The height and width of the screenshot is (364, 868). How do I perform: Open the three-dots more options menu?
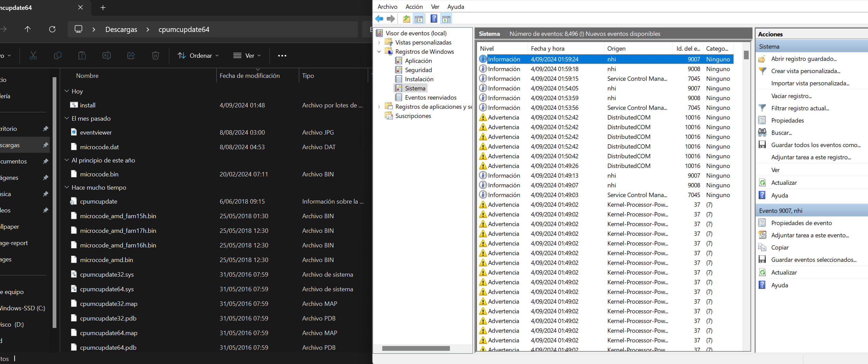click(282, 56)
